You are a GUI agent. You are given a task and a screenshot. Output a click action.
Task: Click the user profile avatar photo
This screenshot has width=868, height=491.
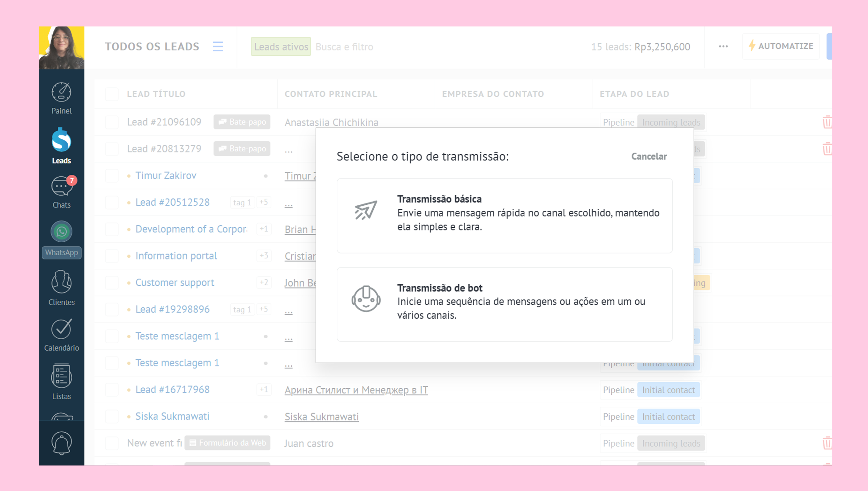coord(61,48)
